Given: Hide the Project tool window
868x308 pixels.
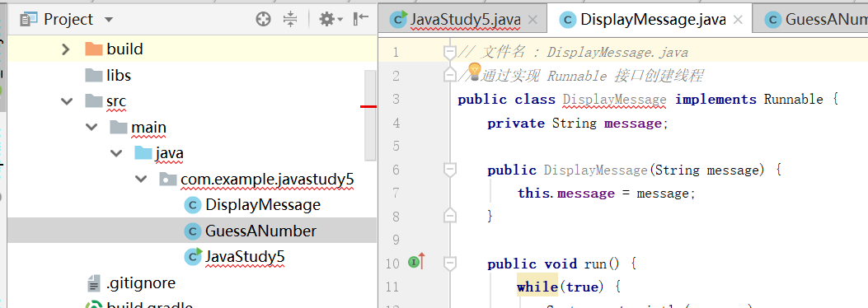Looking at the screenshot, I should pyautogui.click(x=361, y=19).
